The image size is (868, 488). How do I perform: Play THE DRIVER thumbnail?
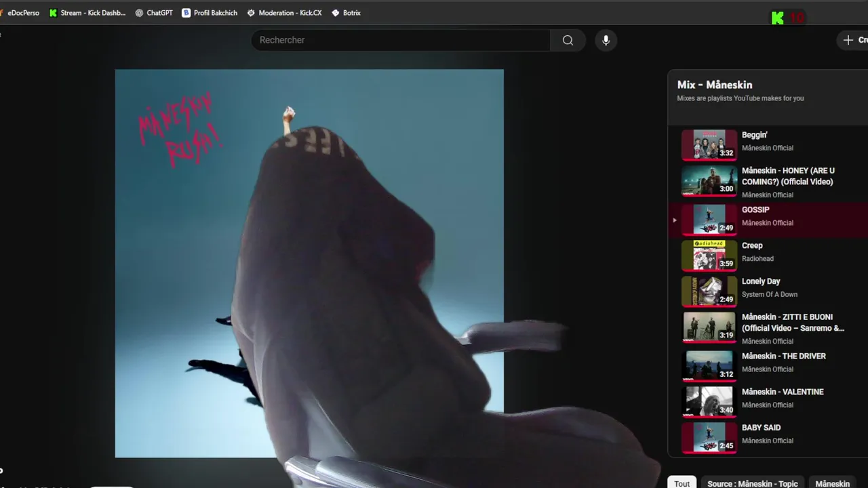(x=709, y=366)
